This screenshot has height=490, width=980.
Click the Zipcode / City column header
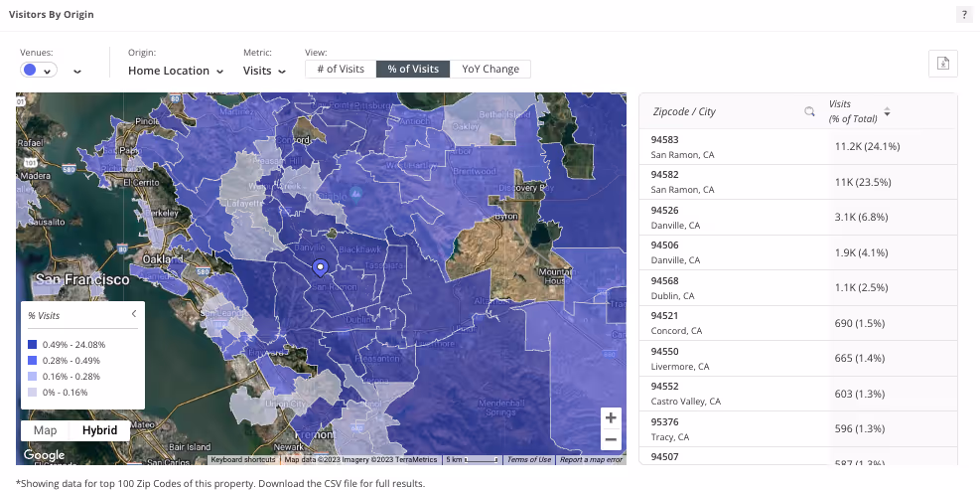684,112
